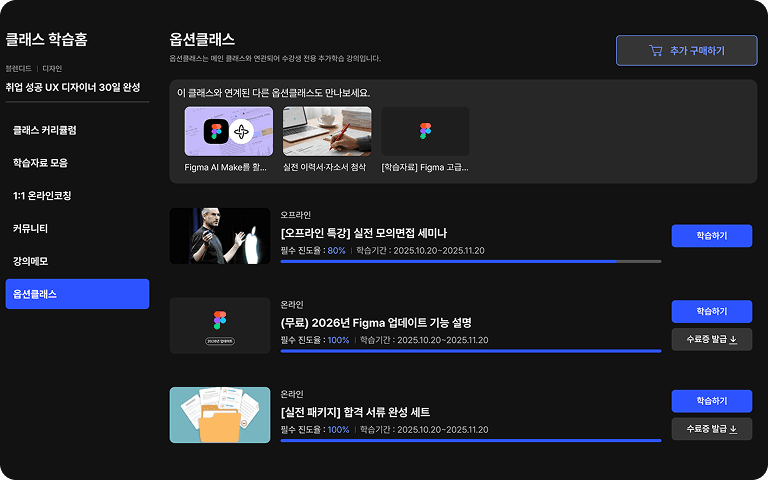Click title [오프라인 특강] 실전 모의면접 세미나
The width and height of the screenshot is (768, 480).
click(363, 233)
